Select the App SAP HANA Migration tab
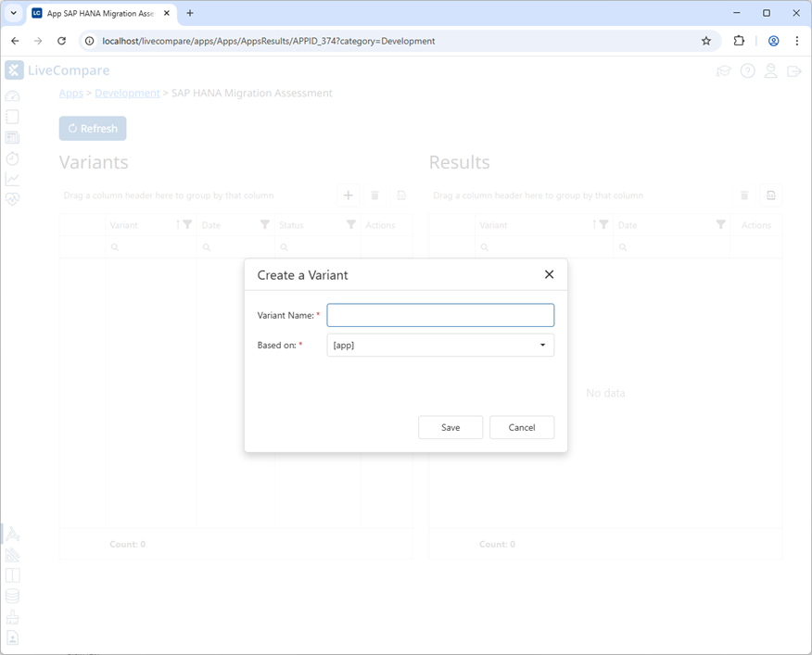 101,14
